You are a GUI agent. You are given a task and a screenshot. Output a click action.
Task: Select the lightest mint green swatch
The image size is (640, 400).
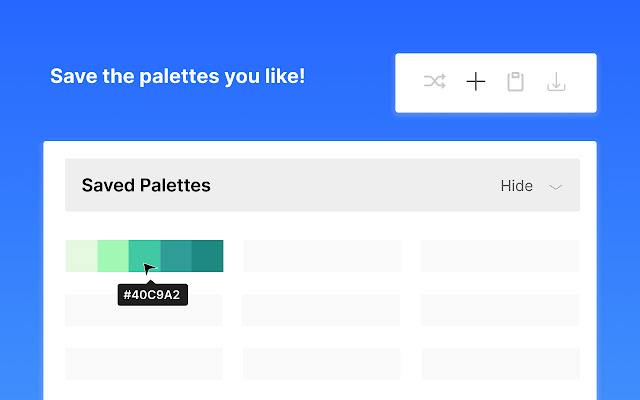(81, 256)
